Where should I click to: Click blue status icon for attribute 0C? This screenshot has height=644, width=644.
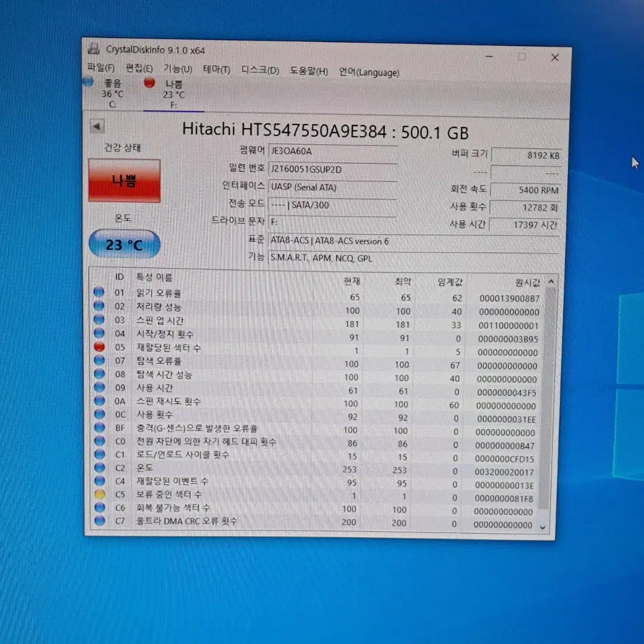(99, 414)
